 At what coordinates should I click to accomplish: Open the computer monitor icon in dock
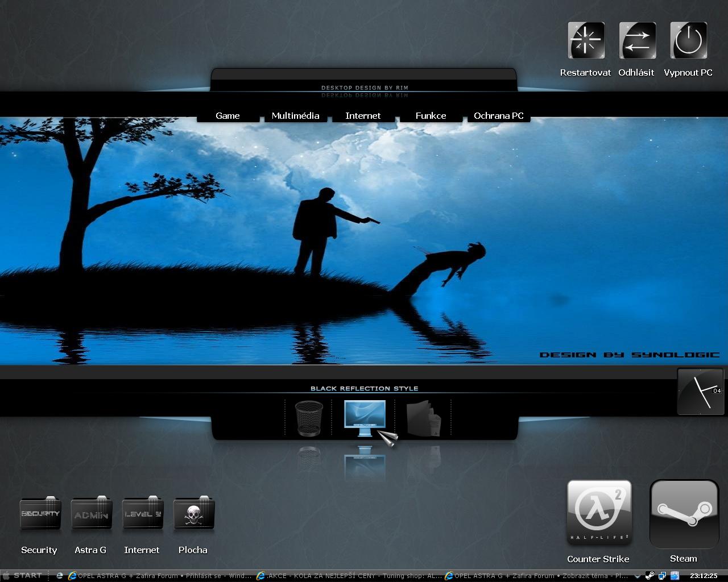[365, 418]
